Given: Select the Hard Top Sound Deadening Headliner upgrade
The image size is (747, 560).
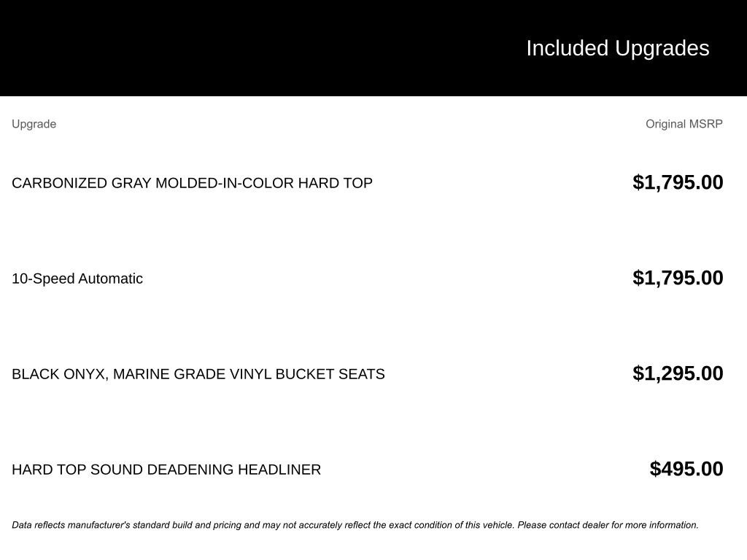Looking at the screenshot, I should click(x=166, y=470).
